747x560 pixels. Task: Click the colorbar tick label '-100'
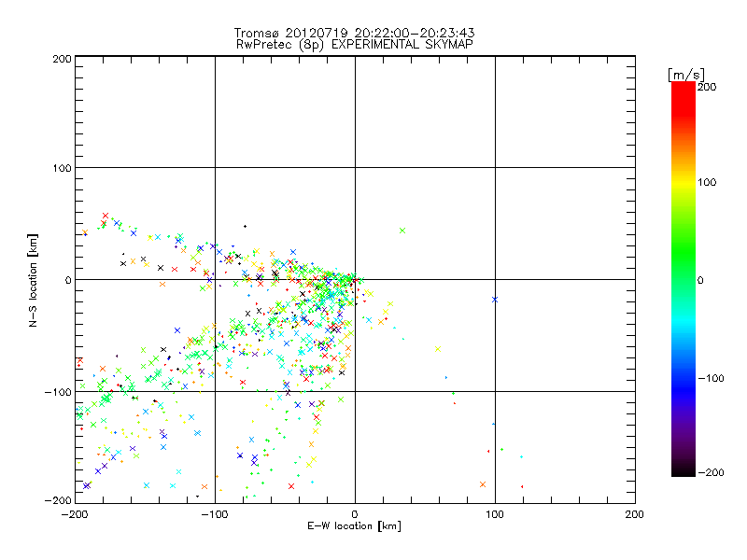pos(711,378)
